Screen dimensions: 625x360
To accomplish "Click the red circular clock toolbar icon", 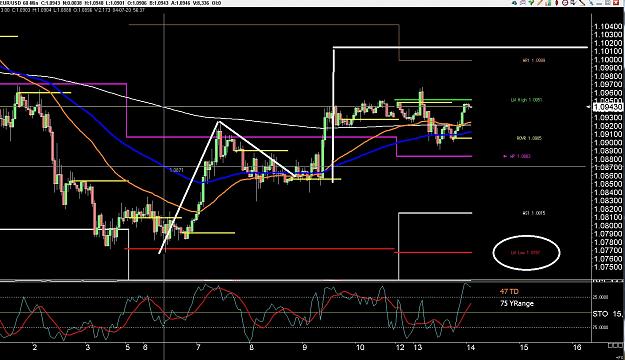I will pos(565,3).
